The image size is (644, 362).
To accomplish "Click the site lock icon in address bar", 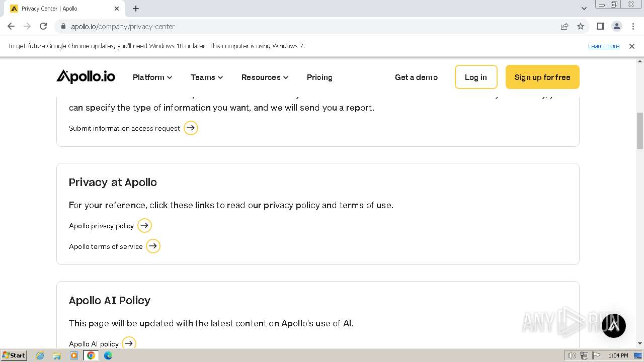I will pos(63,26).
